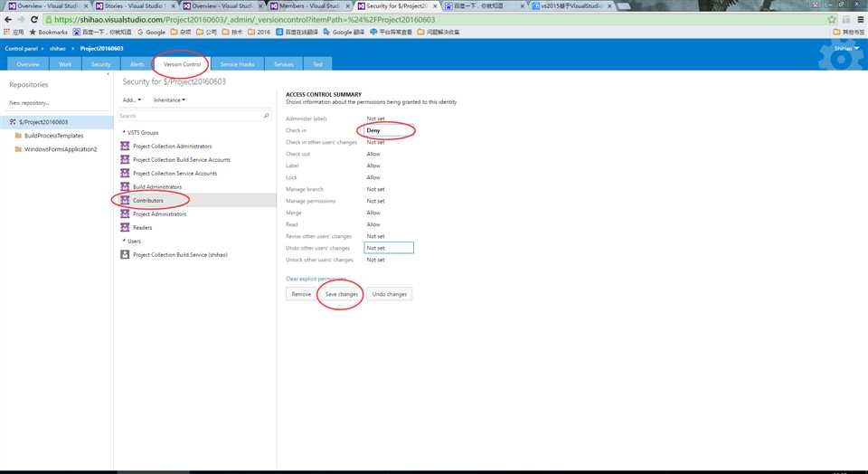
Task: Open the Add... dropdown
Action: tap(132, 100)
